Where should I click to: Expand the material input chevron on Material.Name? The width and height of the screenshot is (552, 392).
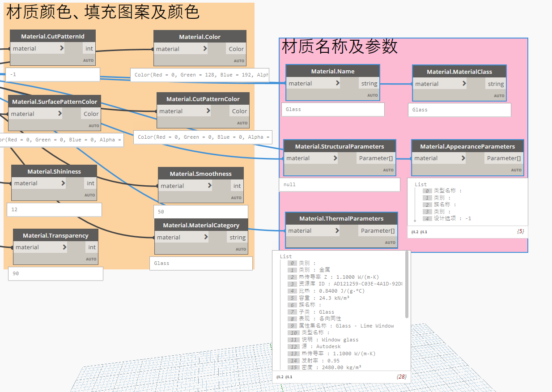338,83
